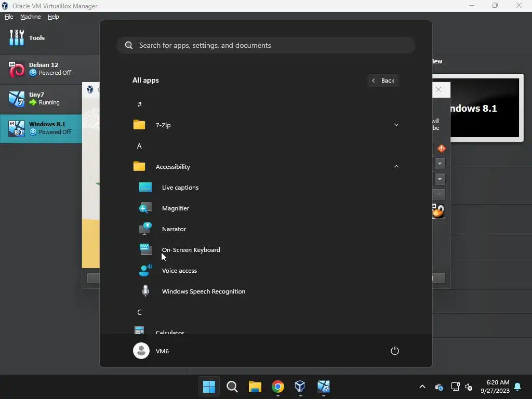The width and height of the screenshot is (532, 399).
Task: Open the Live captions app
Action: point(267,187)
